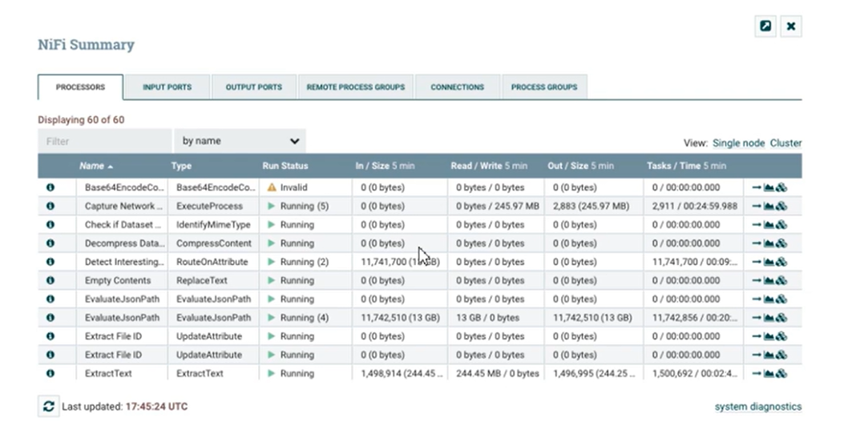View cluster summary for Base64EncodeCo row

coord(781,187)
